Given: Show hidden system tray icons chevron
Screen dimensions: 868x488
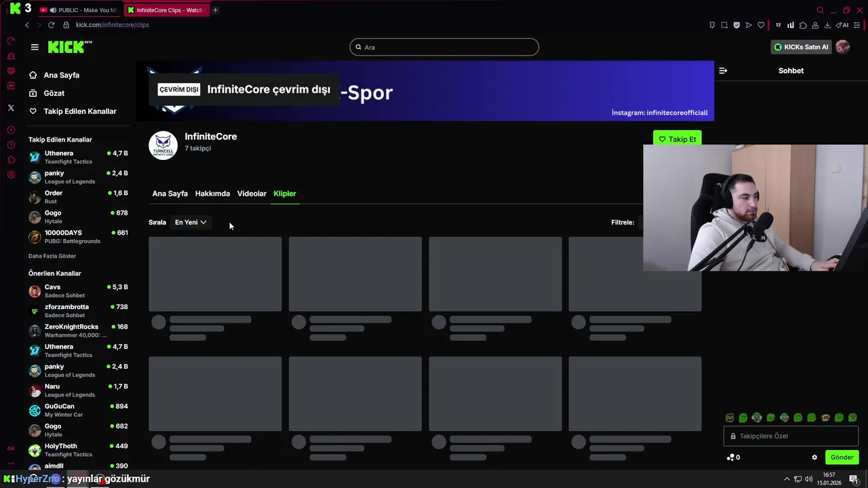Looking at the screenshot, I should [x=787, y=479].
